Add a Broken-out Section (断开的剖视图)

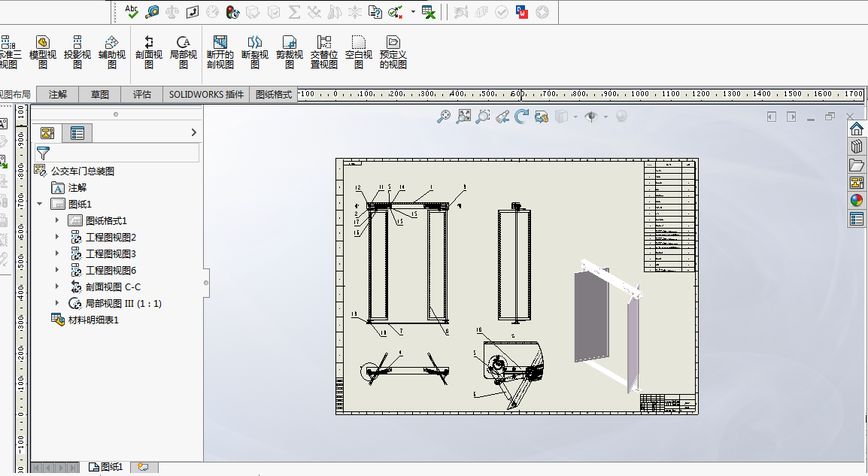pyautogui.click(x=220, y=52)
